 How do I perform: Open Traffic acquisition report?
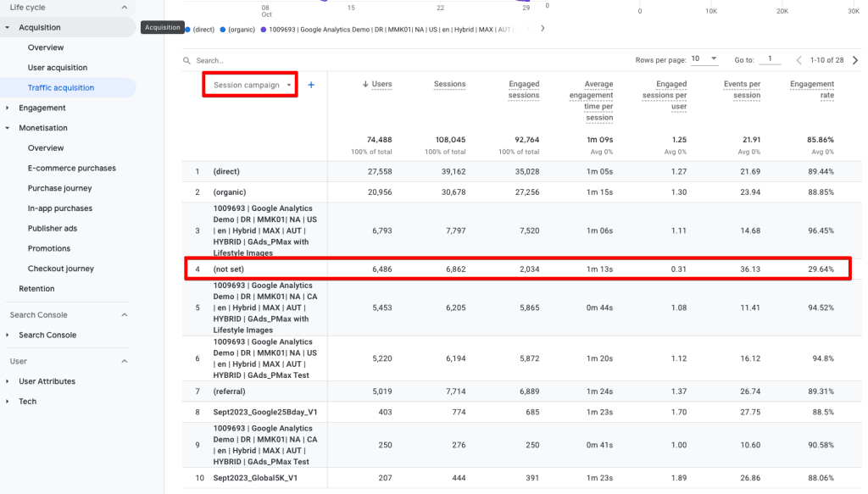coord(61,88)
